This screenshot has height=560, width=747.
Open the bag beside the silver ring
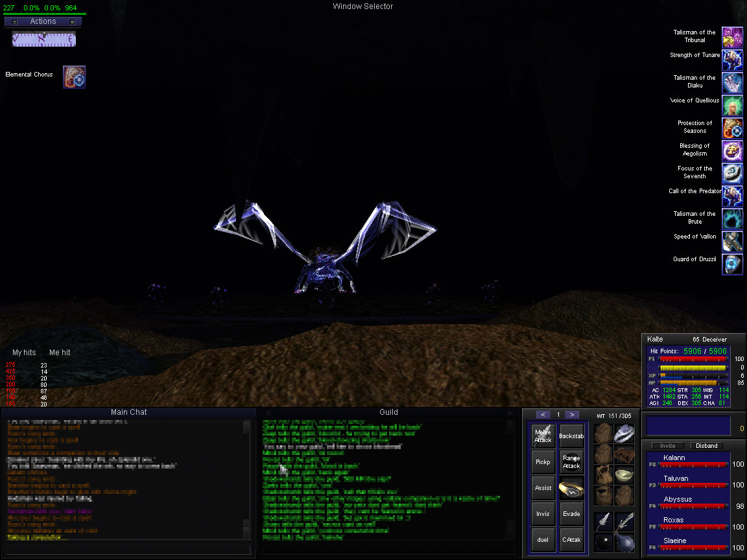tap(604, 434)
